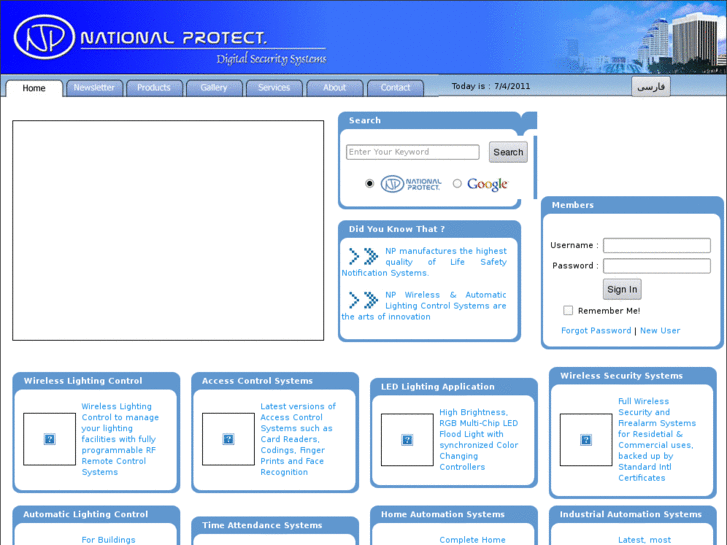727x545 pixels.
Task: Check the Remember Me checkbox
Action: pos(568,310)
